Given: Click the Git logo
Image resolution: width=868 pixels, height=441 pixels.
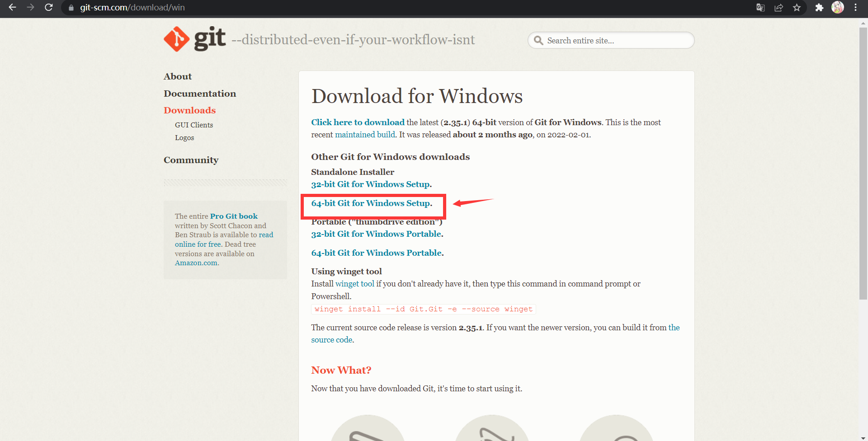Looking at the screenshot, I should pos(194,39).
